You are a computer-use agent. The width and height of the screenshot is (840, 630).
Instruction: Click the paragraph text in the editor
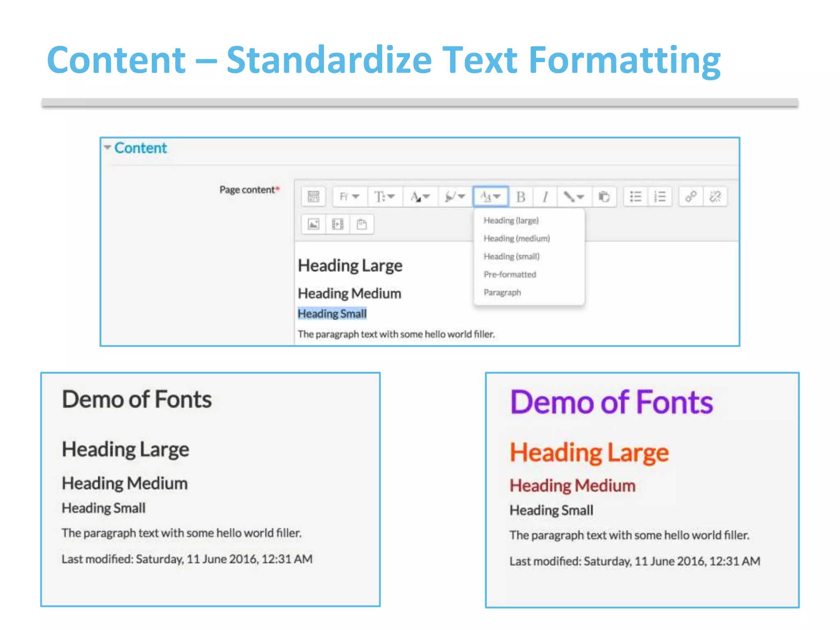[x=396, y=334]
